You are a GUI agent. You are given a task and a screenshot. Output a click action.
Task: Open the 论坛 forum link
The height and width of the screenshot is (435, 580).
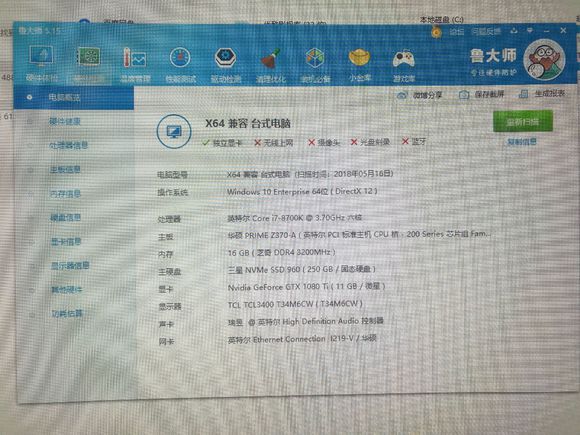tap(456, 32)
